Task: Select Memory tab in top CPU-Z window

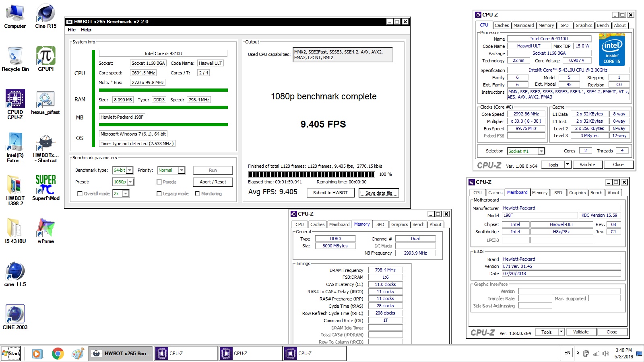Action: [x=546, y=25]
